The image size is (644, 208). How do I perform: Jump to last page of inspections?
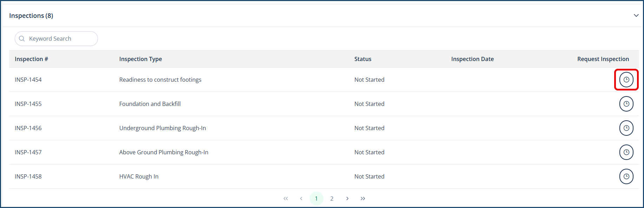(x=363, y=199)
